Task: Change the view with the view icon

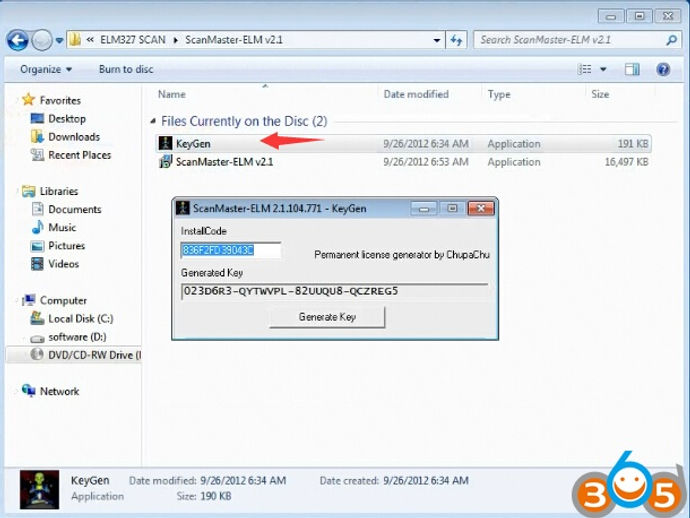Action: (584, 70)
